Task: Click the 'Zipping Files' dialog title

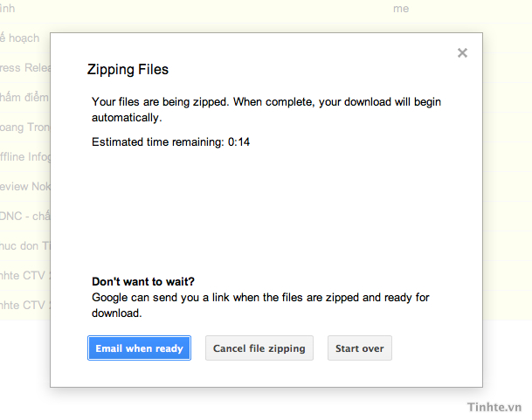Action: [x=128, y=70]
